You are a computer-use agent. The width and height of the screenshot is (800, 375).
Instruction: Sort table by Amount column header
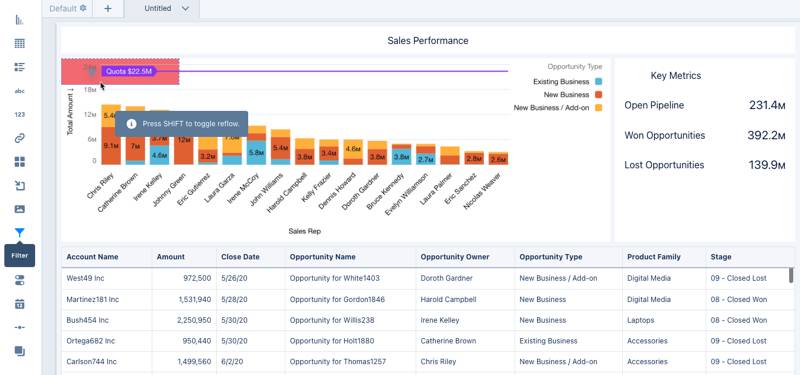[x=171, y=257]
